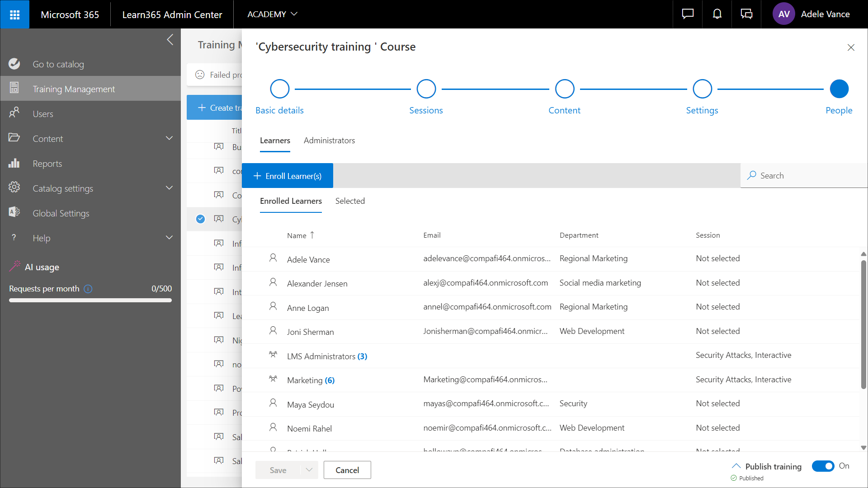
Task: Switch to the Administrators tab
Action: (329, 141)
